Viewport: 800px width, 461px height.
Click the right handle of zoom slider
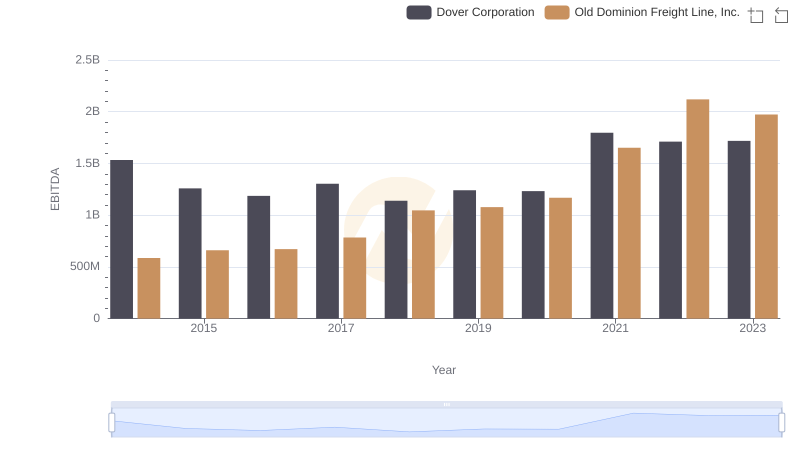point(781,423)
